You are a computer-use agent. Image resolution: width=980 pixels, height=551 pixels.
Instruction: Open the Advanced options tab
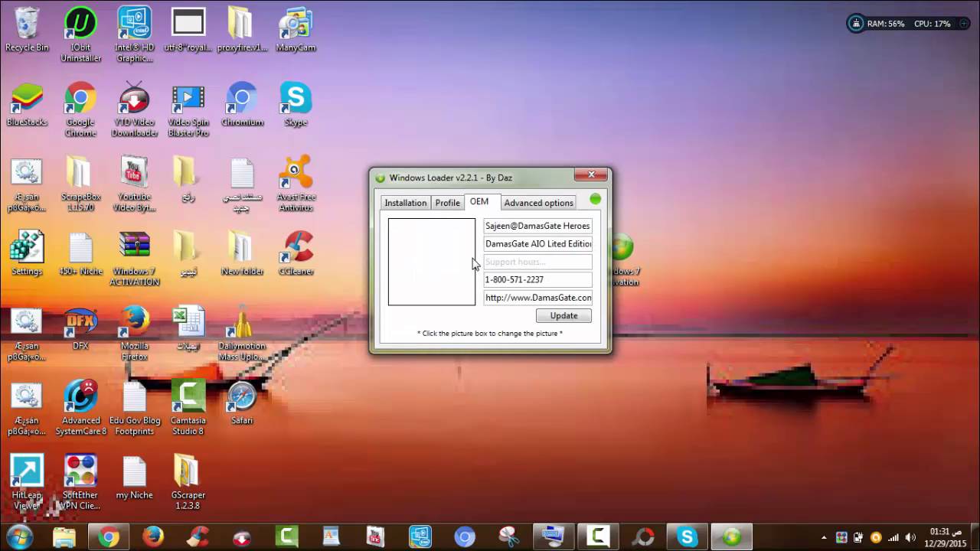point(538,203)
